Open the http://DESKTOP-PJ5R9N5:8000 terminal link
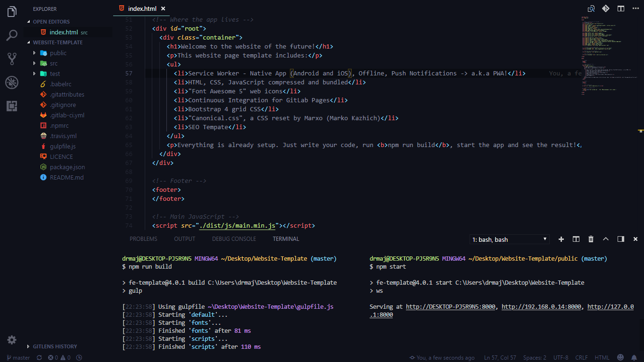This screenshot has width=644, height=362. [450, 307]
